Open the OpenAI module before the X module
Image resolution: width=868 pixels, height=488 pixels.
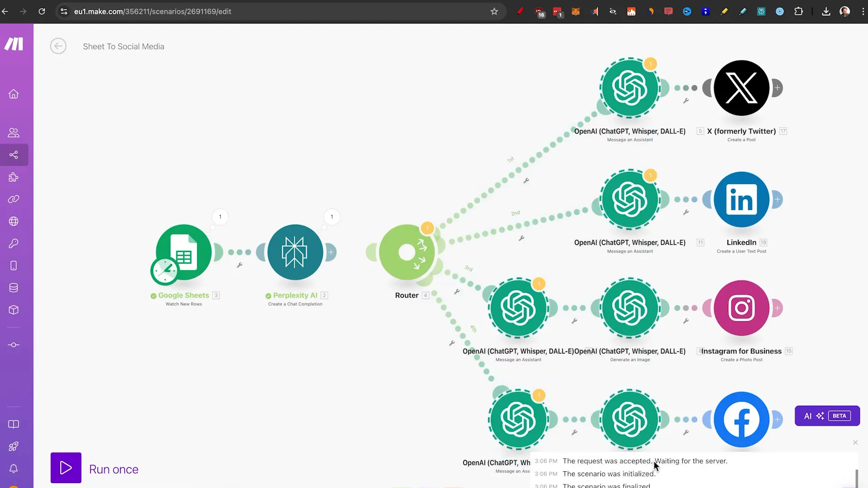630,88
